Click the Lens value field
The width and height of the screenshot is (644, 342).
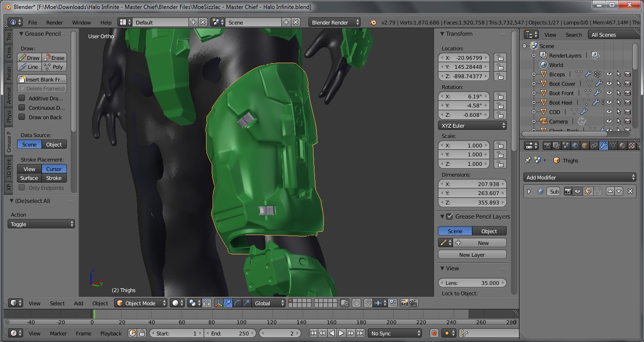(x=472, y=283)
